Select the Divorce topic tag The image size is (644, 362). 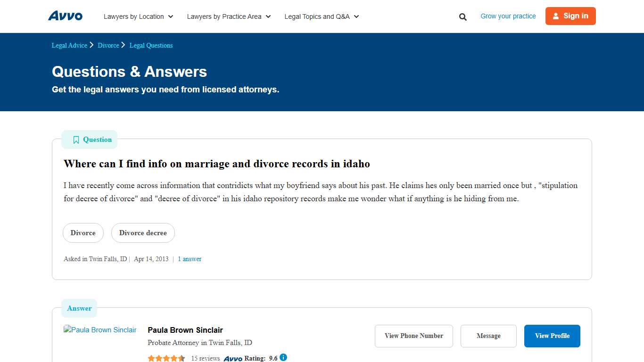(x=83, y=232)
